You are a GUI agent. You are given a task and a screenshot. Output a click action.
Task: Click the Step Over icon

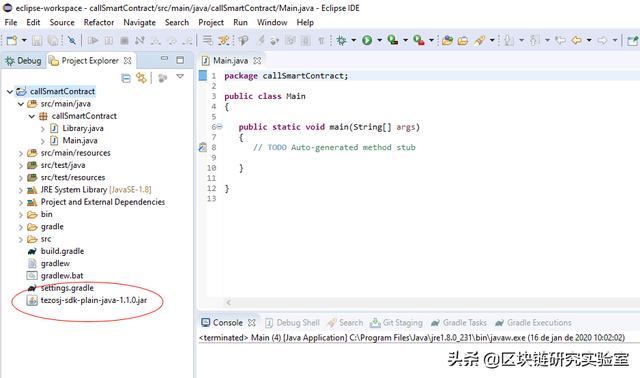(172, 40)
